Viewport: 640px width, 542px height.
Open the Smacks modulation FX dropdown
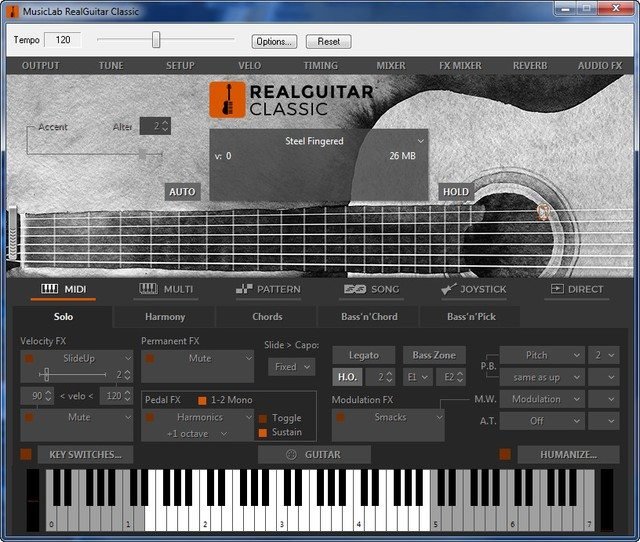(439, 417)
